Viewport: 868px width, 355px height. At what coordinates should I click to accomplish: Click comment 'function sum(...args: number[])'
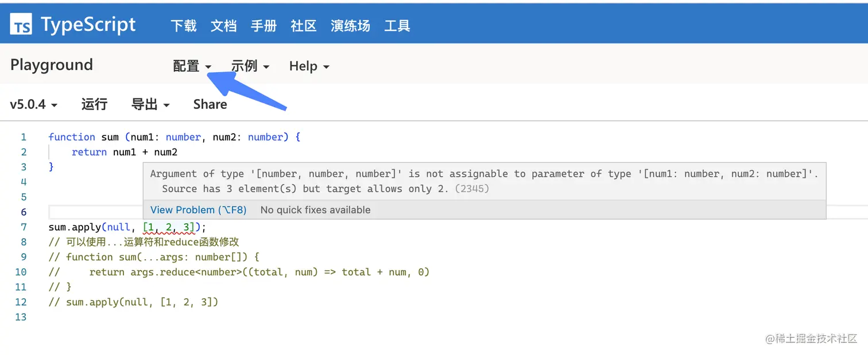[154, 257]
